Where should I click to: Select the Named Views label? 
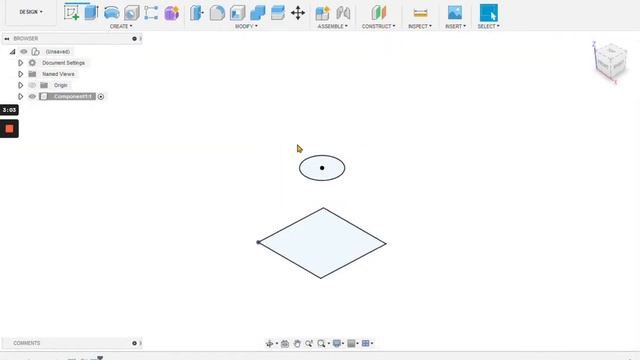pyautogui.click(x=58, y=74)
